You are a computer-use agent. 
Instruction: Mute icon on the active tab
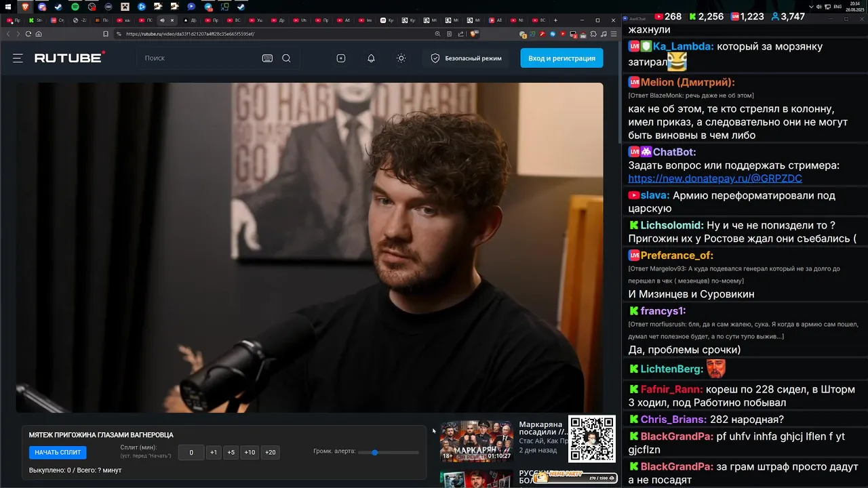pyautogui.click(x=162, y=20)
